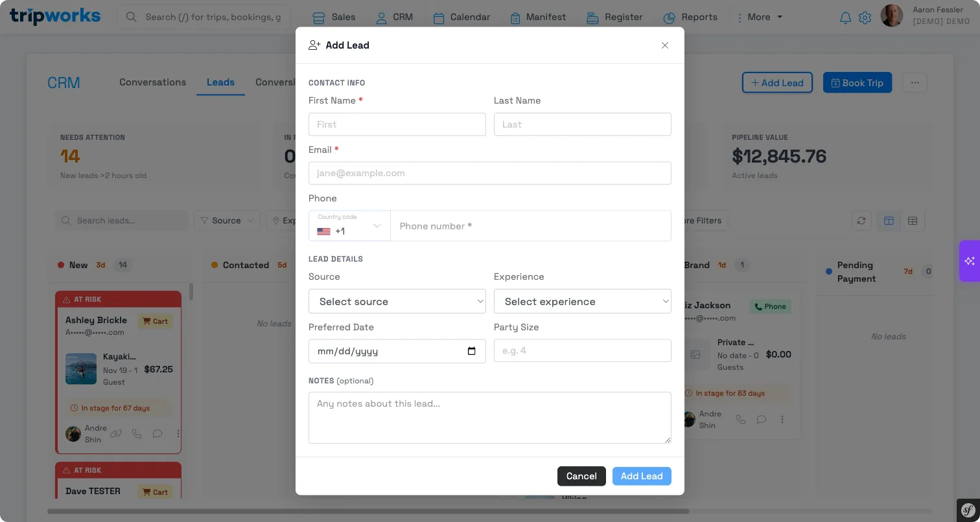This screenshot has height=522, width=980.
Task: Click the Needs Attention count 14
Action: [70, 156]
